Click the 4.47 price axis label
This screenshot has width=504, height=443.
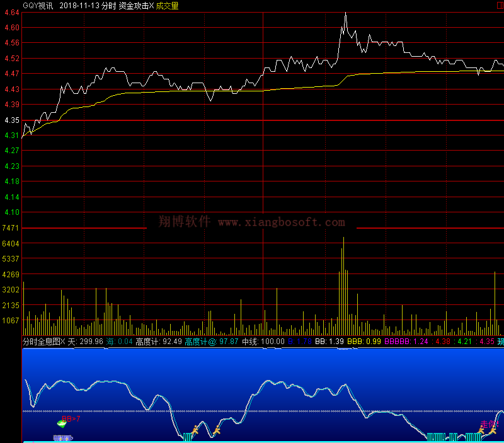click(x=12, y=74)
